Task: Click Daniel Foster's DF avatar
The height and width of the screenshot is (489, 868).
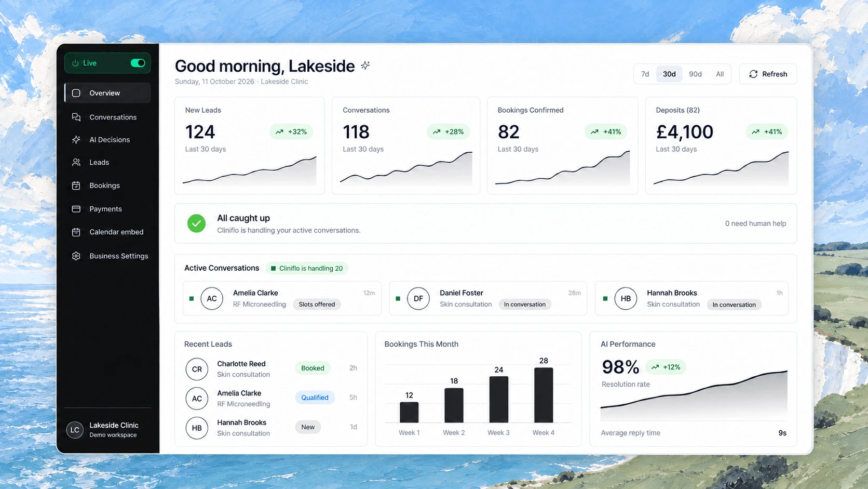Action: [418, 298]
